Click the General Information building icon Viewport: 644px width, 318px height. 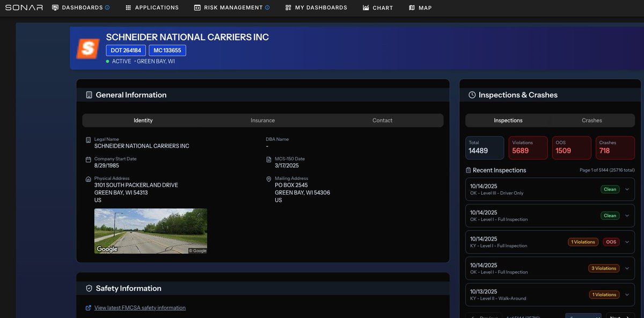tap(89, 95)
